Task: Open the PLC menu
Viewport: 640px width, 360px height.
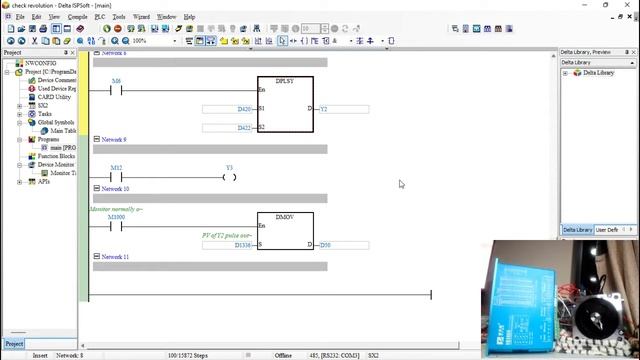Action: tap(100, 17)
